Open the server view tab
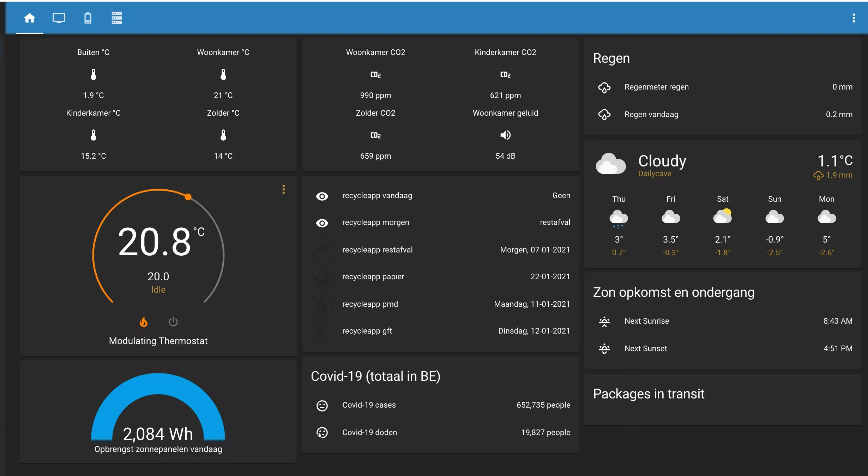Viewport: 868px width, 476px height. (x=117, y=18)
